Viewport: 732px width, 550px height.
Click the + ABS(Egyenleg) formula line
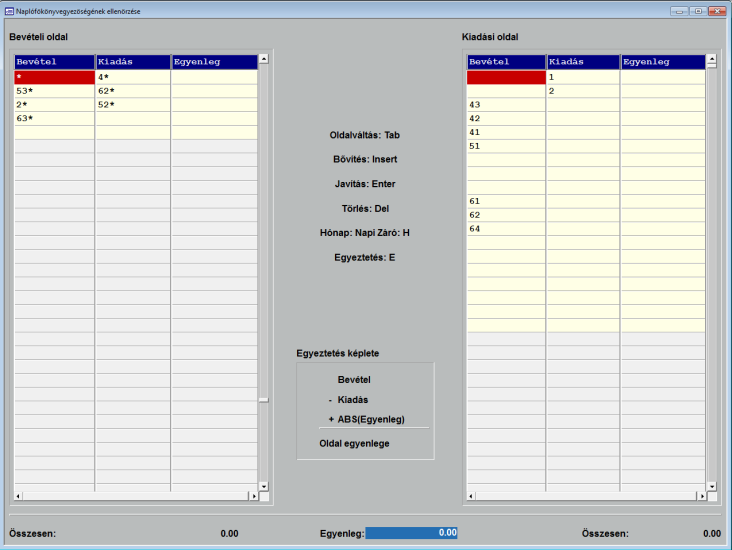click(366, 419)
